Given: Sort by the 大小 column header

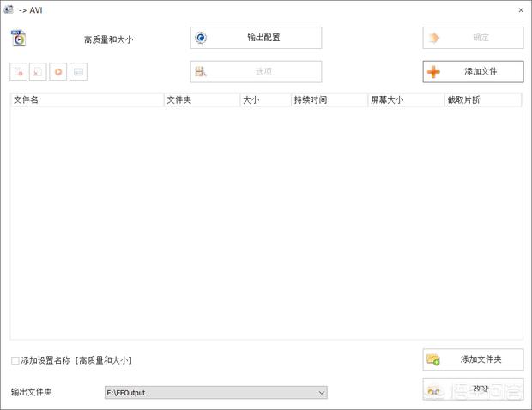Looking at the screenshot, I should pos(264,100).
